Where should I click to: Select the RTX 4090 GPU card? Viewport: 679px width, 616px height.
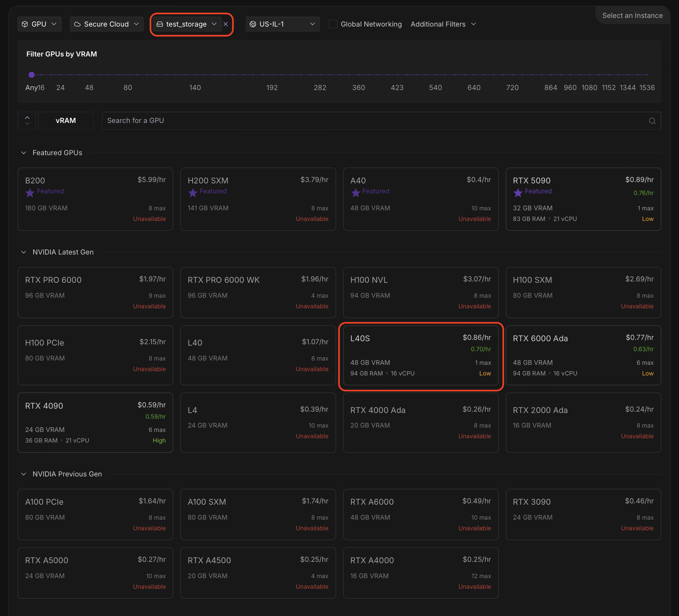click(95, 422)
